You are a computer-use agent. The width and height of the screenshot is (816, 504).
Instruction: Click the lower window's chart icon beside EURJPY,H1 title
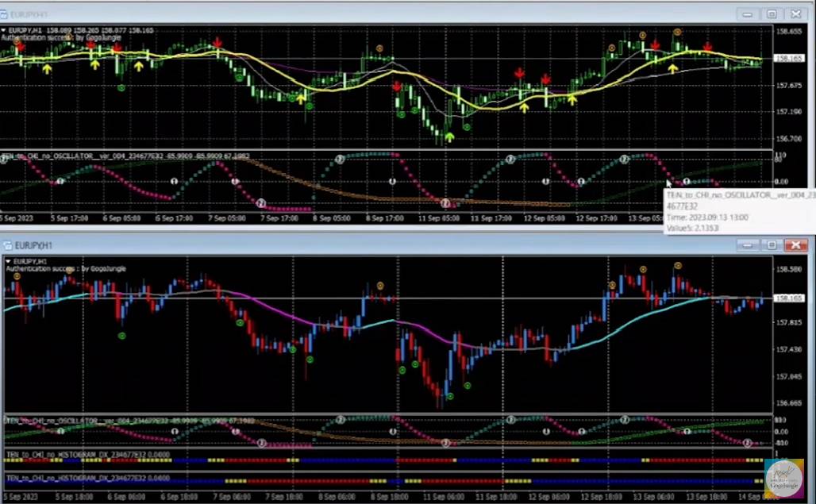click(7, 245)
